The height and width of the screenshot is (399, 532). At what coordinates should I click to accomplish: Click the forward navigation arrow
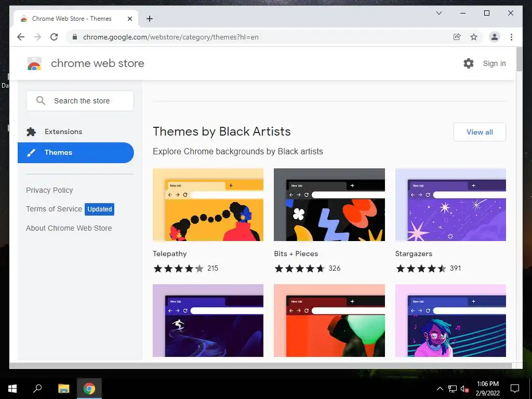(x=37, y=37)
